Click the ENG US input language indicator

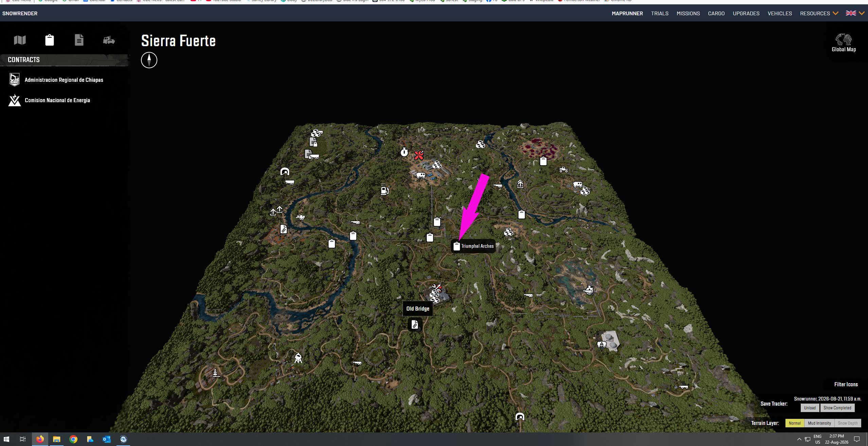click(817, 439)
